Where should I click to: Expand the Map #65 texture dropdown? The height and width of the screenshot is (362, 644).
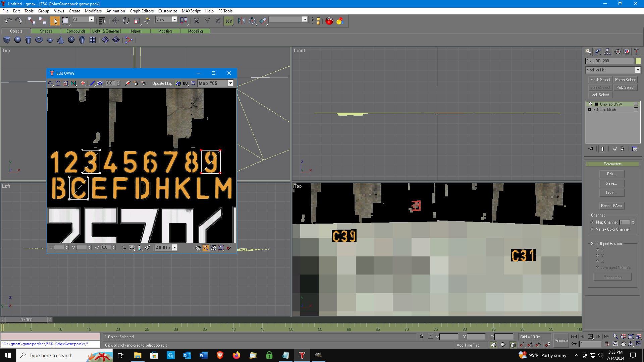230,83
